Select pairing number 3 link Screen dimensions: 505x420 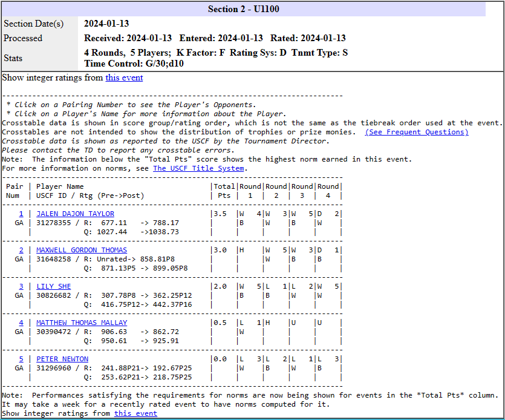pos(21,286)
